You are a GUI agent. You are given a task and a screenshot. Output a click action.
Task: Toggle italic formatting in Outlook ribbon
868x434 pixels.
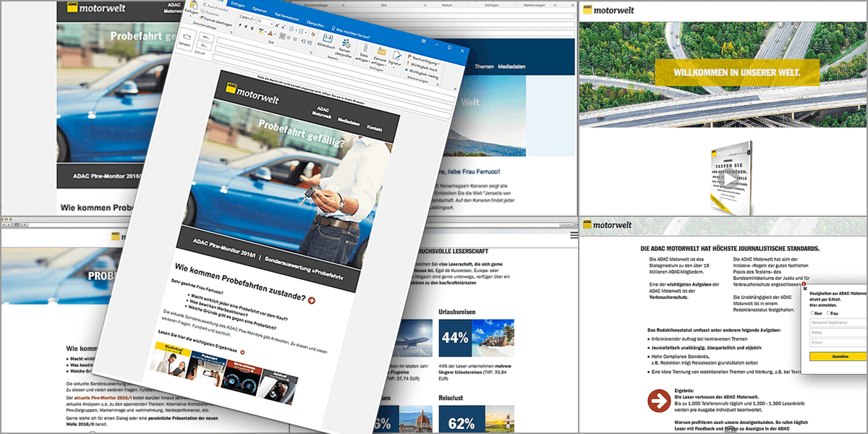(246, 27)
